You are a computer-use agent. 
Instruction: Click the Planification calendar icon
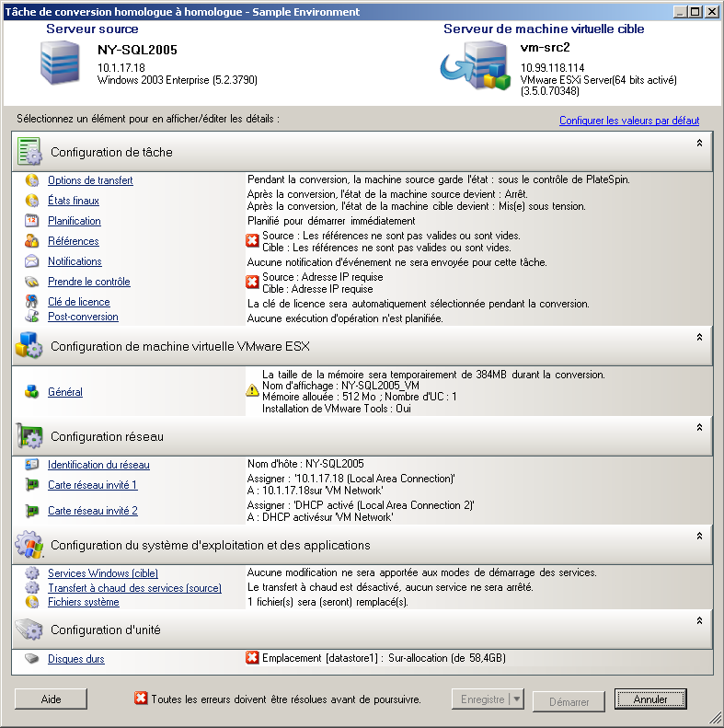31,221
